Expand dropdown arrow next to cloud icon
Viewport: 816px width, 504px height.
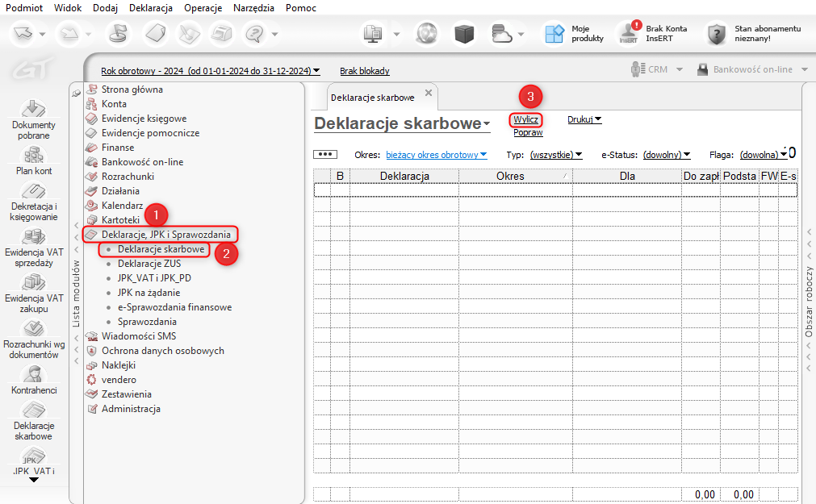click(521, 35)
